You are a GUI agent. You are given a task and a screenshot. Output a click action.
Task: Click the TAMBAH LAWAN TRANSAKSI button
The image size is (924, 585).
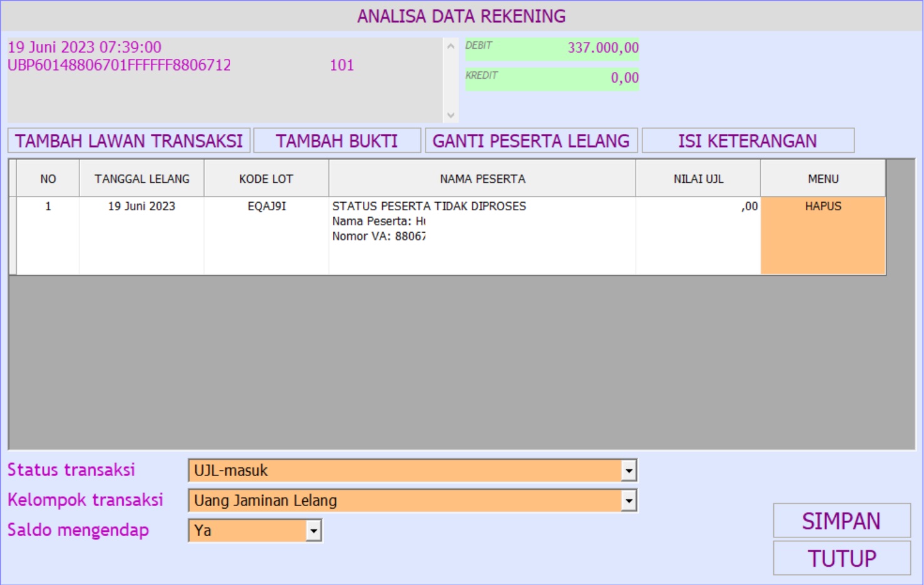[129, 141]
